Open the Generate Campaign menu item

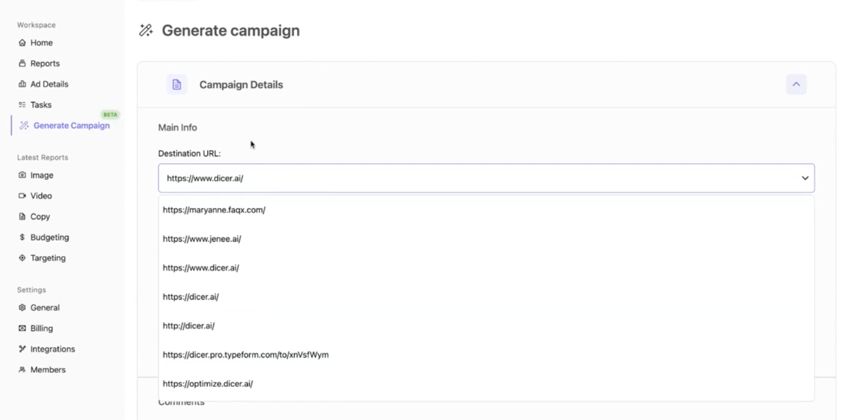pos(71,125)
